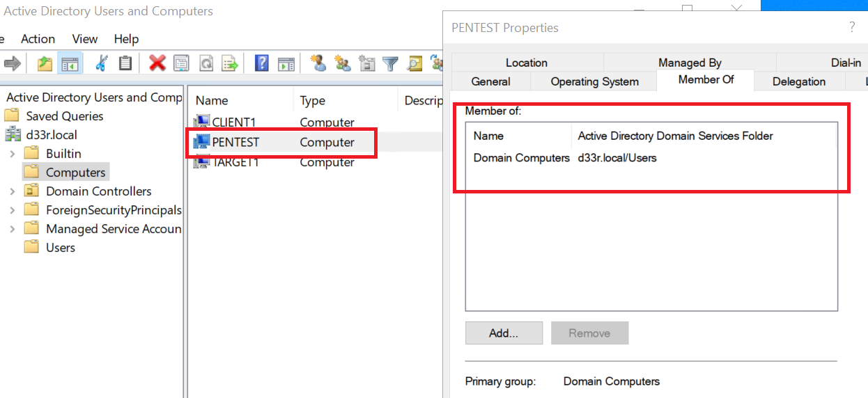
Task: Open the Action menu
Action: (38, 39)
